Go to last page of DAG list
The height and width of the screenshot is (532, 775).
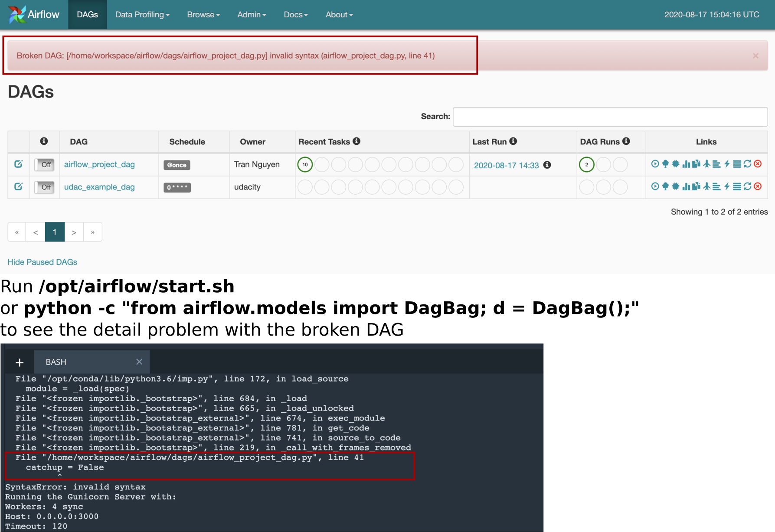(93, 232)
